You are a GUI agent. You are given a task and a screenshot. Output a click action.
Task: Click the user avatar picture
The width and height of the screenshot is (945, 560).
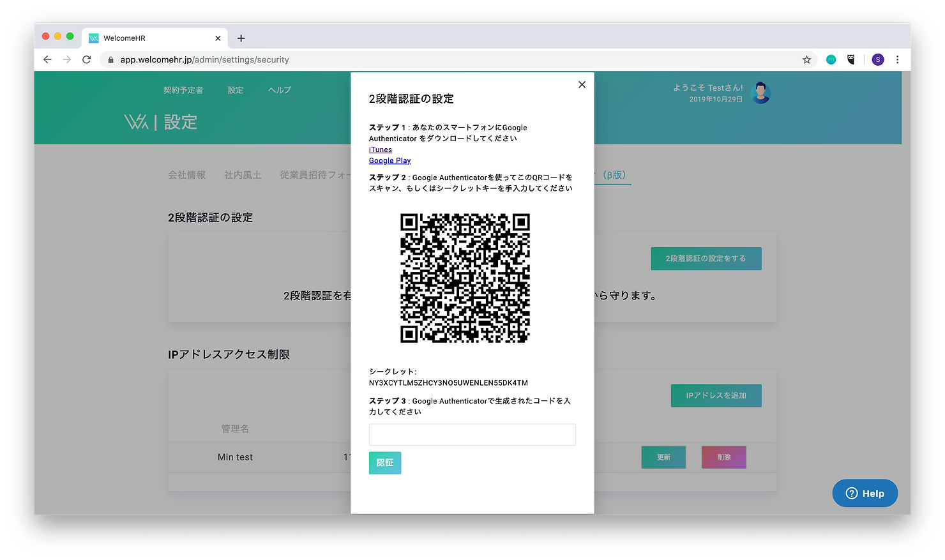[760, 93]
